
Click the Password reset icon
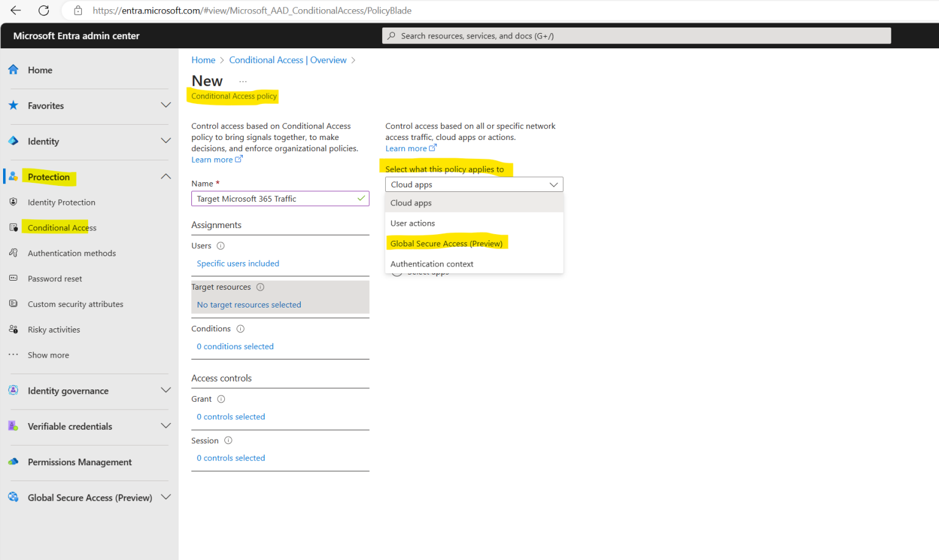pos(13,278)
